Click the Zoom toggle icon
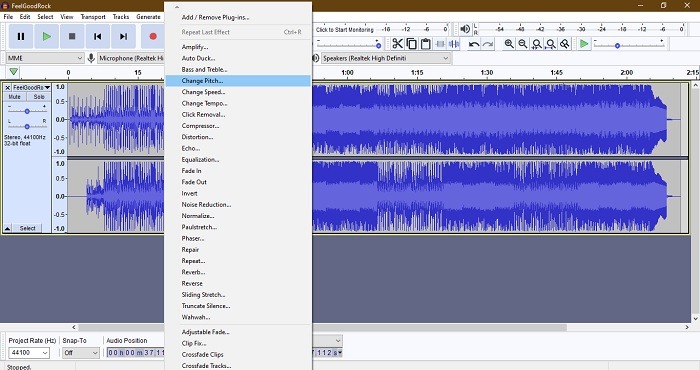This screenshot has height=370, width=700. pos(565,44)
